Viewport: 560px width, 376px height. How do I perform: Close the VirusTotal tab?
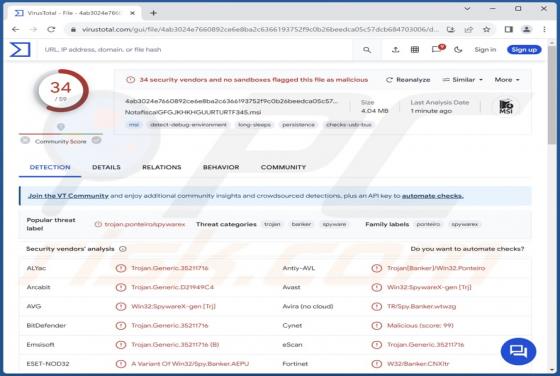(132, 13)
